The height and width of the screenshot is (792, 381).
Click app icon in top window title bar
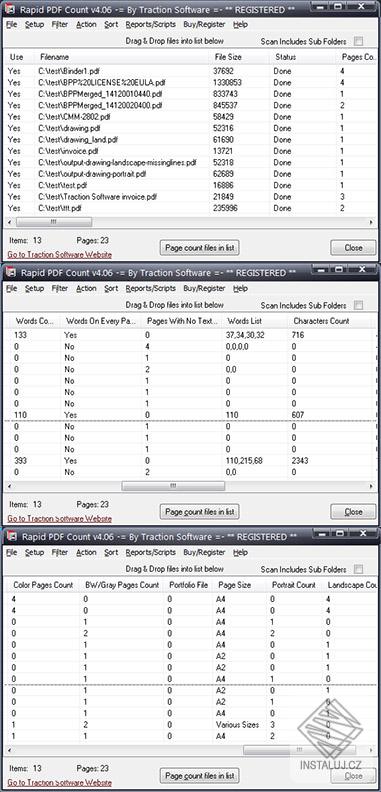click(10, 9)
